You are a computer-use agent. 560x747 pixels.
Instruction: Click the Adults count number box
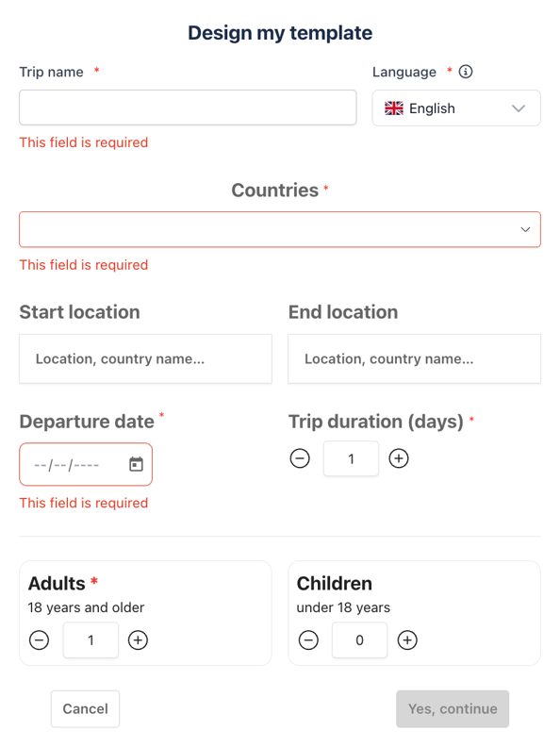(x=91, y=639)
